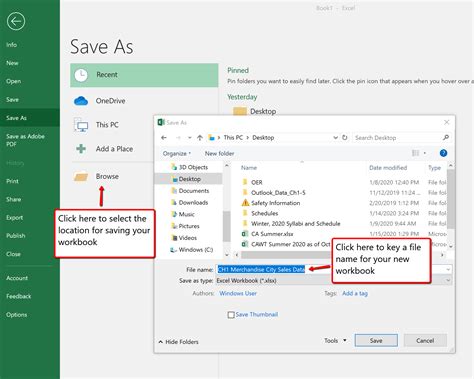Click the search magnifier icon
Viewport: 474px width, 379px height.
(446, 137)
